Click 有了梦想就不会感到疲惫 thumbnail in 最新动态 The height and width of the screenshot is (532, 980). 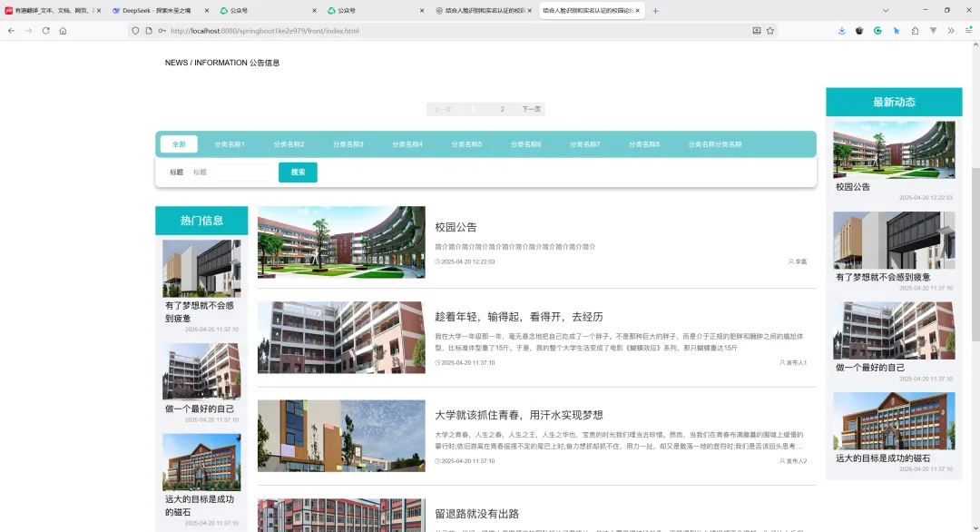point(894,240)
